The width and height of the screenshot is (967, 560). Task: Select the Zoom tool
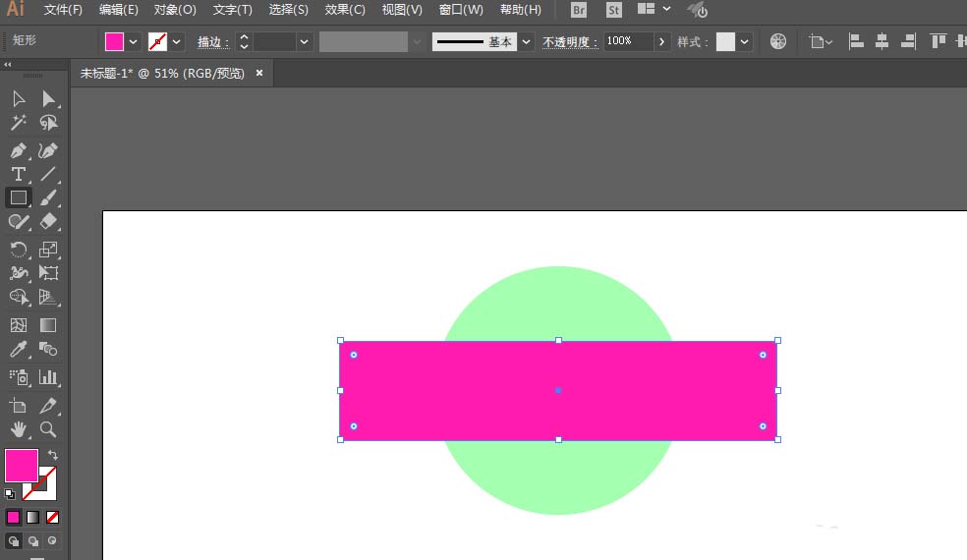[48, 428]
